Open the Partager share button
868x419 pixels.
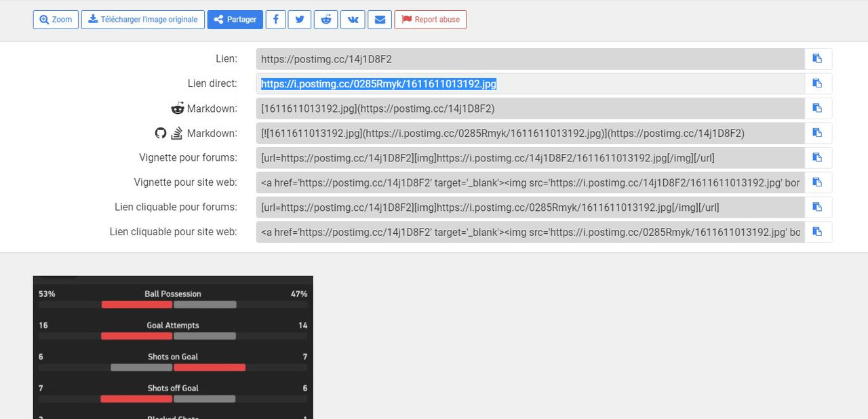tap(235, 20)
